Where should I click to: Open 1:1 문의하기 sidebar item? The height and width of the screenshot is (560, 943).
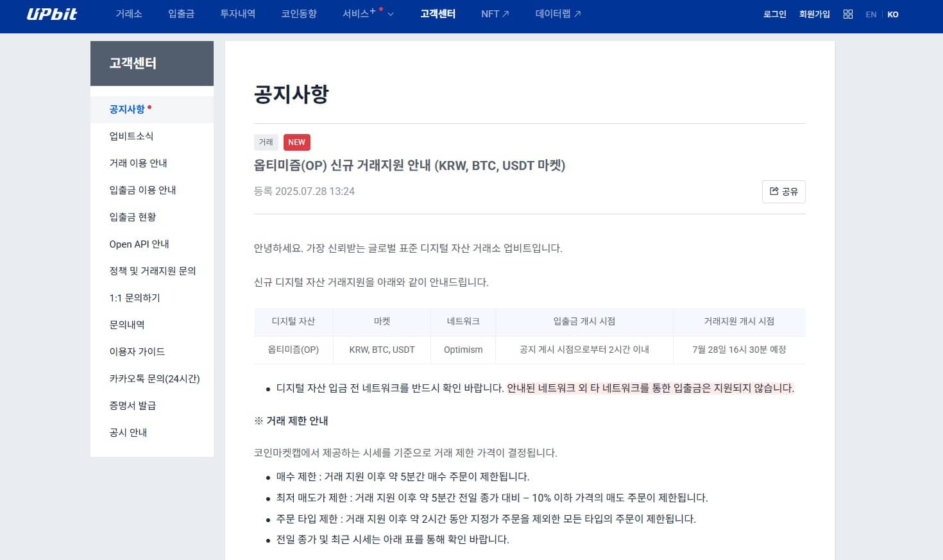(x=152, y=298)
